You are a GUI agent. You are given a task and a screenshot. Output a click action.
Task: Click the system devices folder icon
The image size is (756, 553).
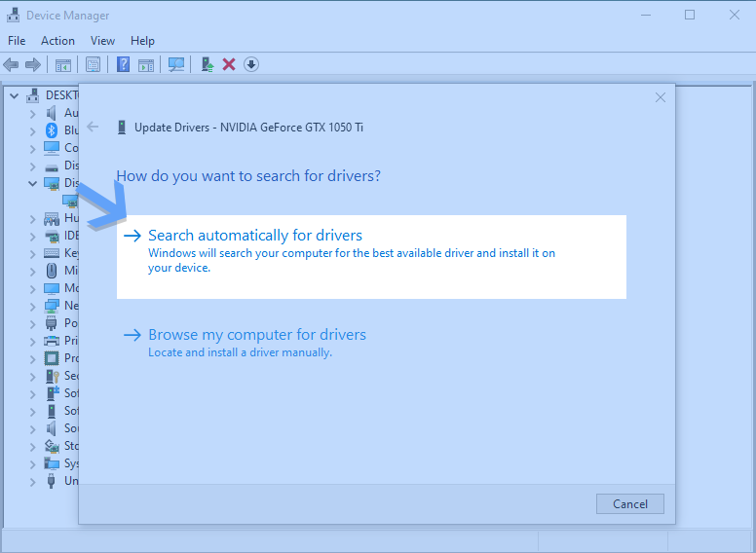(52, 463)
